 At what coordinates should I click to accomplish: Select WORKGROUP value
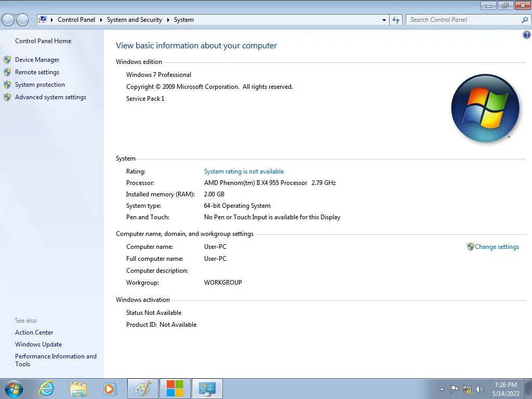click(223, 283)
